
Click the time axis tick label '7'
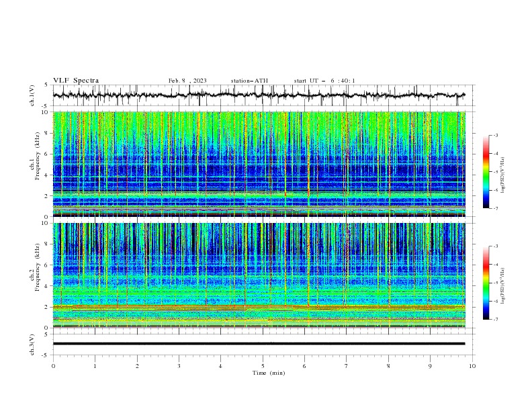(347, 366)
